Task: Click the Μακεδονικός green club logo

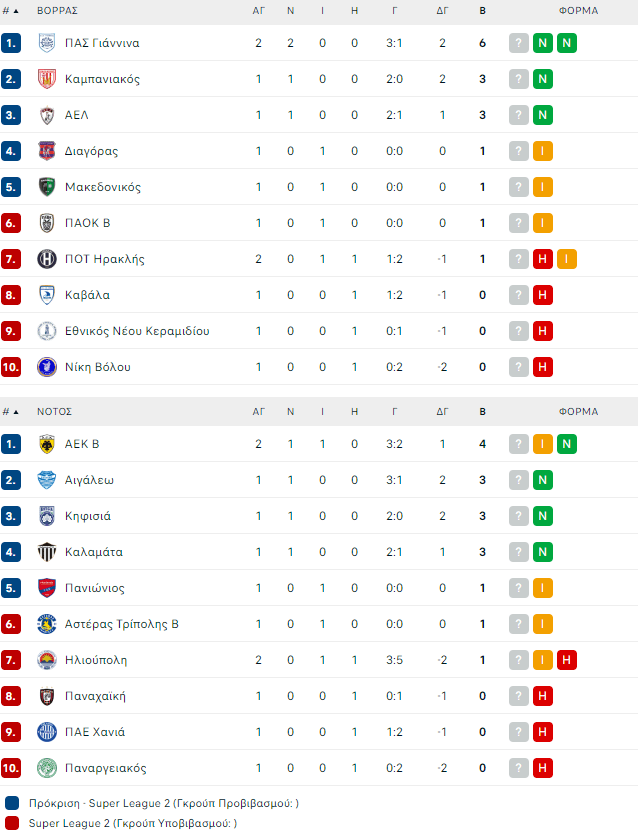Action: coord(46,187)
